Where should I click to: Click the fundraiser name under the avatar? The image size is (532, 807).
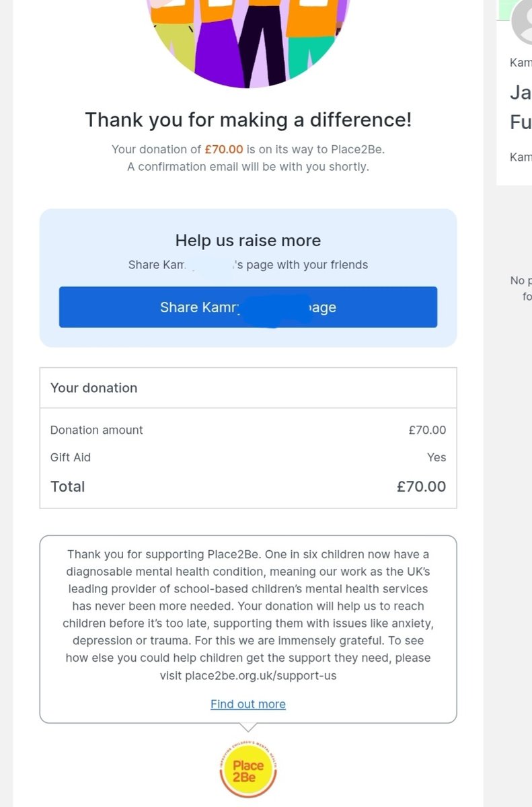pos(521,63)
